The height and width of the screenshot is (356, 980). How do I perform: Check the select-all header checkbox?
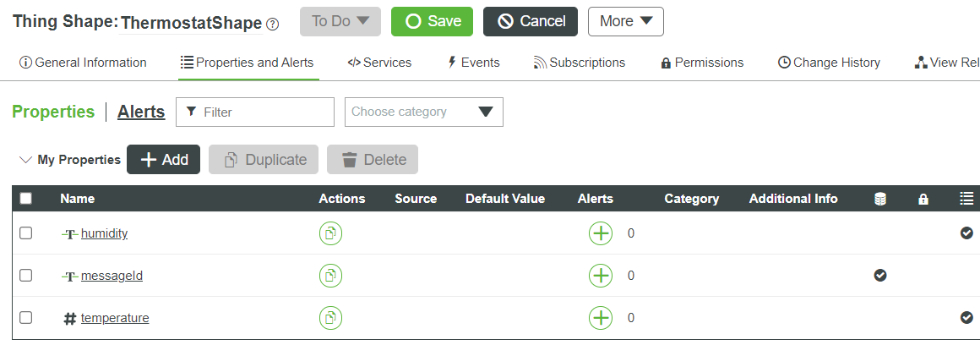(26, 199)
